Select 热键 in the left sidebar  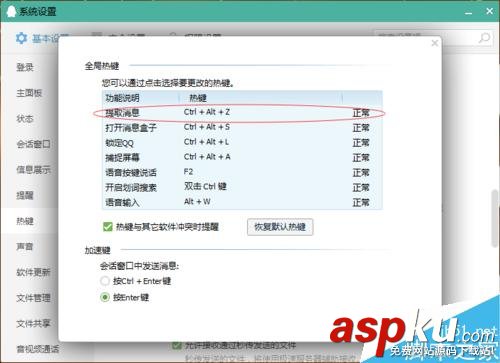click(25, 221)
